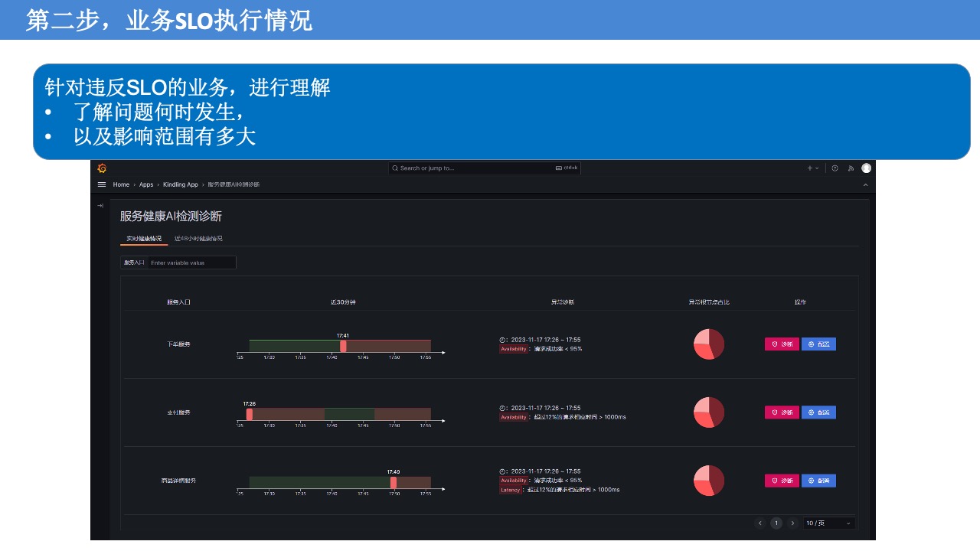Viewport: 980px width, 551px height.
Task: Click the user avatar icon
Action: coord(866,168)
